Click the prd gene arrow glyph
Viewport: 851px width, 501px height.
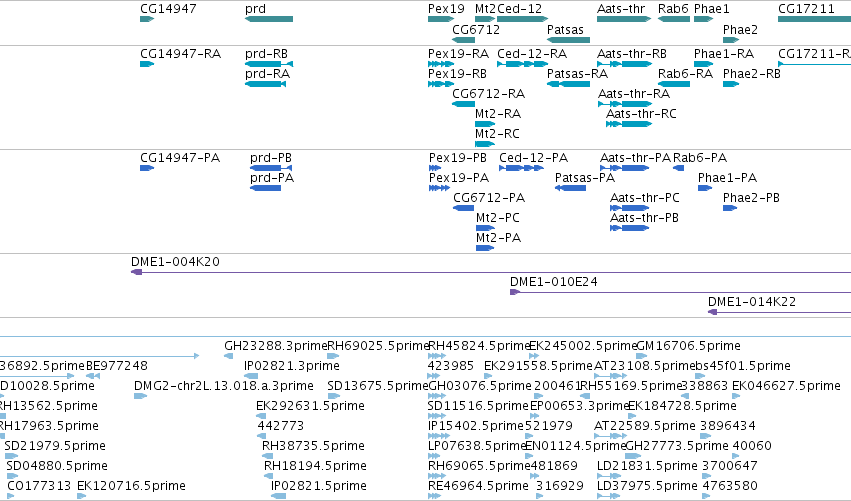269,19
